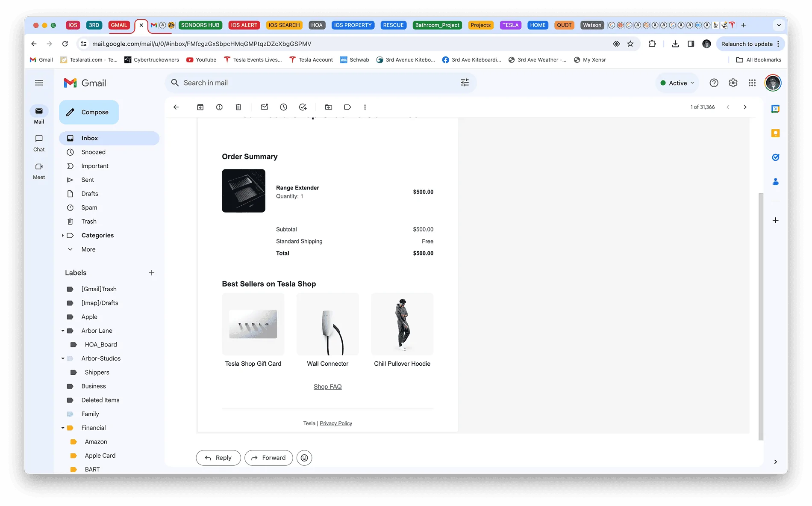Go back to inbox with back arrow
Image resolution: width=812 pixels, height=506 pixels.
[x=176, y=107]
